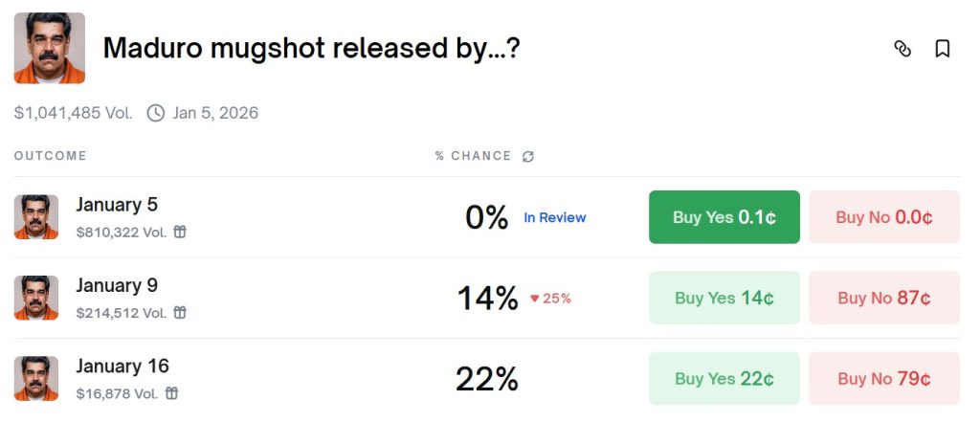
Task: Click the refresh icon beside % CHANCE
Action: pos(528,156)
